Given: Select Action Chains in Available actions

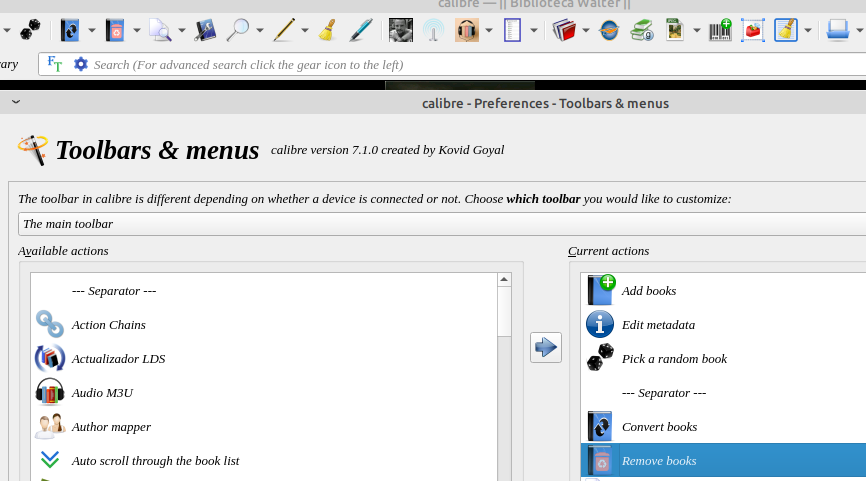Looking at the screenshot, I should (x=264, y=325).
